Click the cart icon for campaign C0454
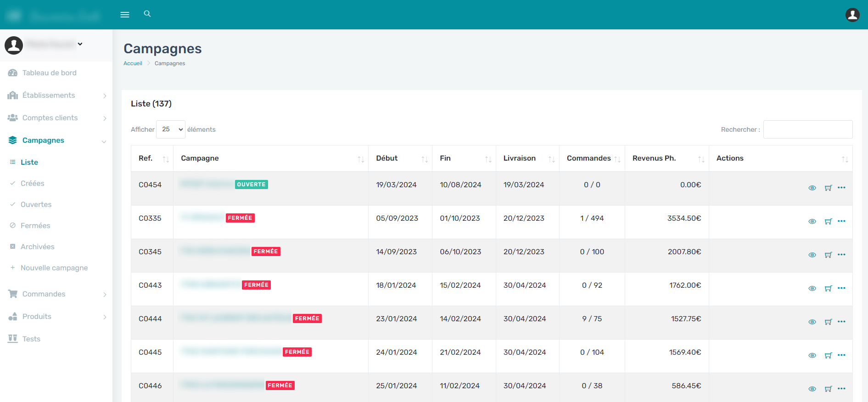868x402 pixels. coord(828,188)
